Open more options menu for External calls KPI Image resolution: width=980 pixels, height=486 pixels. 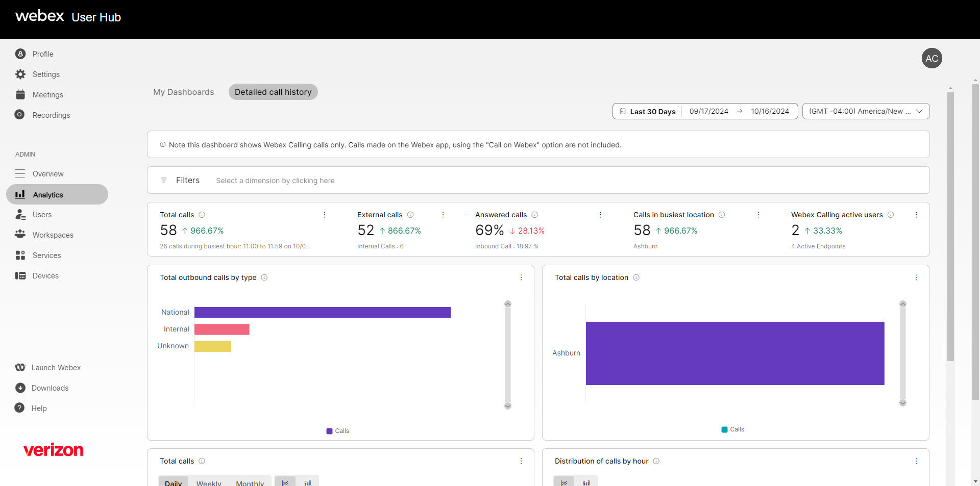pos(443,215)
